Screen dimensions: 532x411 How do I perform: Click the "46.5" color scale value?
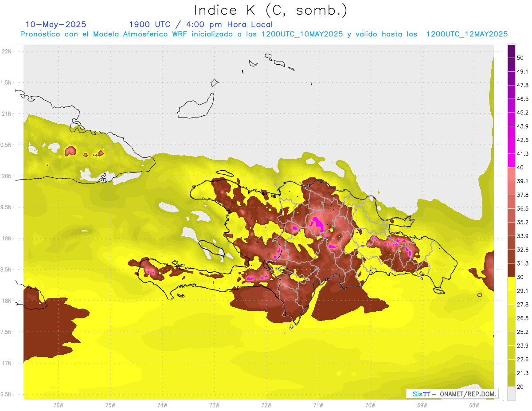[523, 99]
